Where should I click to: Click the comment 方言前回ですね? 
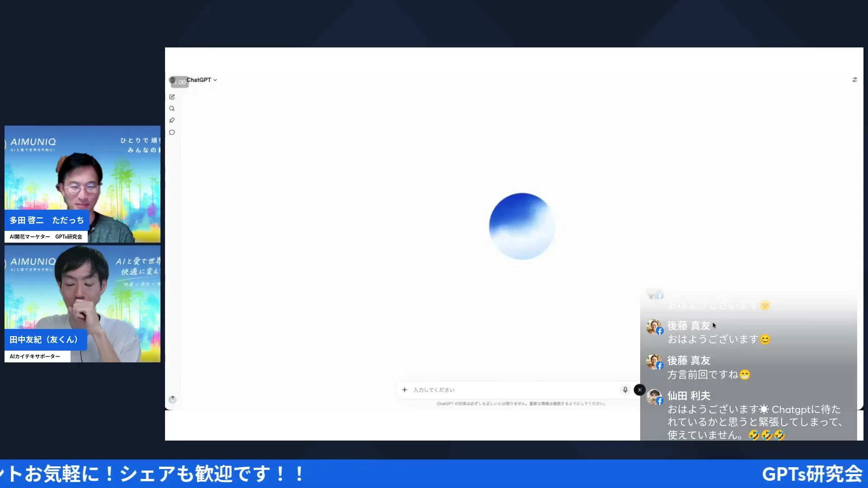[x=708, y=375]
